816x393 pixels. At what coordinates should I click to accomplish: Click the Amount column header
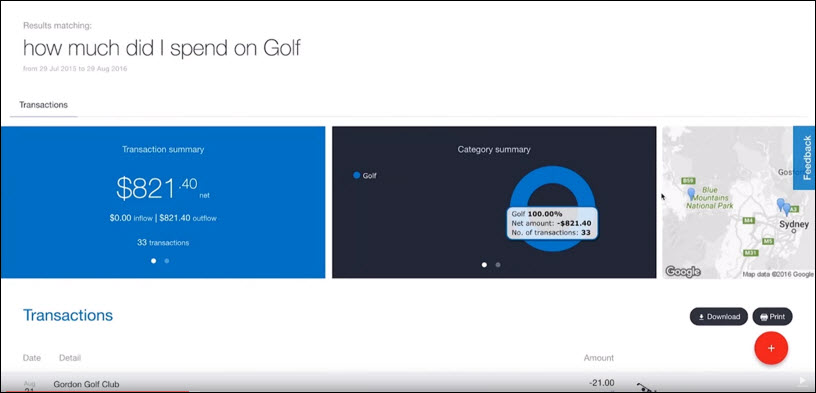click(x=598, y=358)
